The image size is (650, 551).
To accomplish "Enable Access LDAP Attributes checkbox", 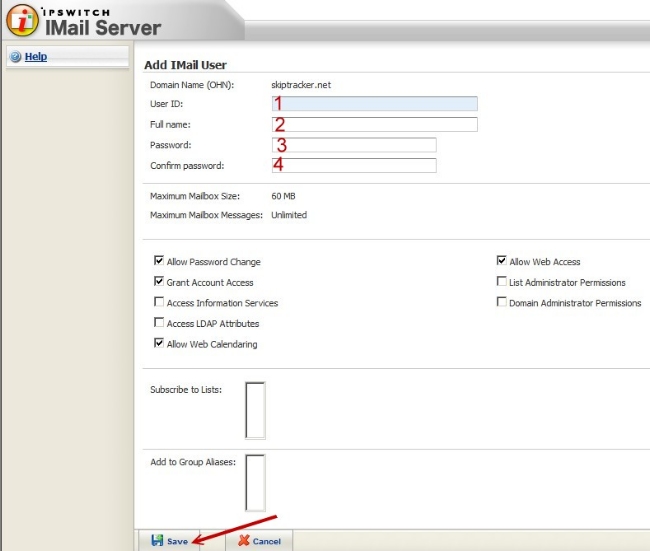I will point(159,323).
